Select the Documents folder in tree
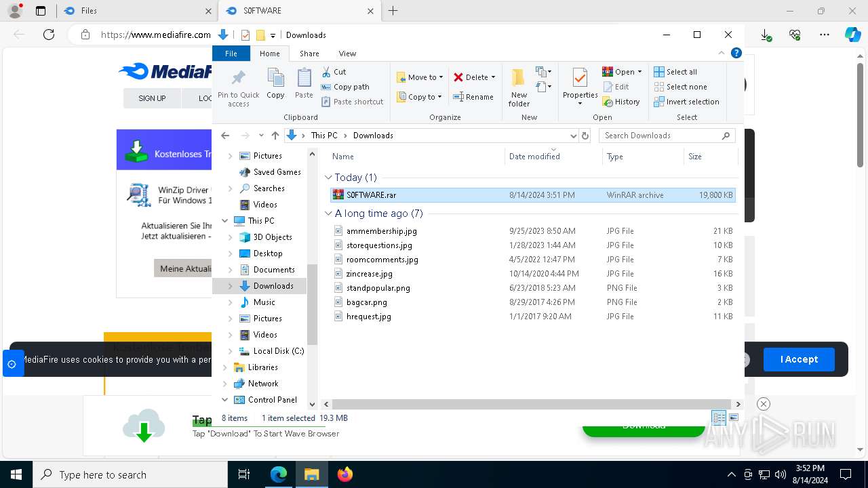The image size is (868, 488). [274, 270]
